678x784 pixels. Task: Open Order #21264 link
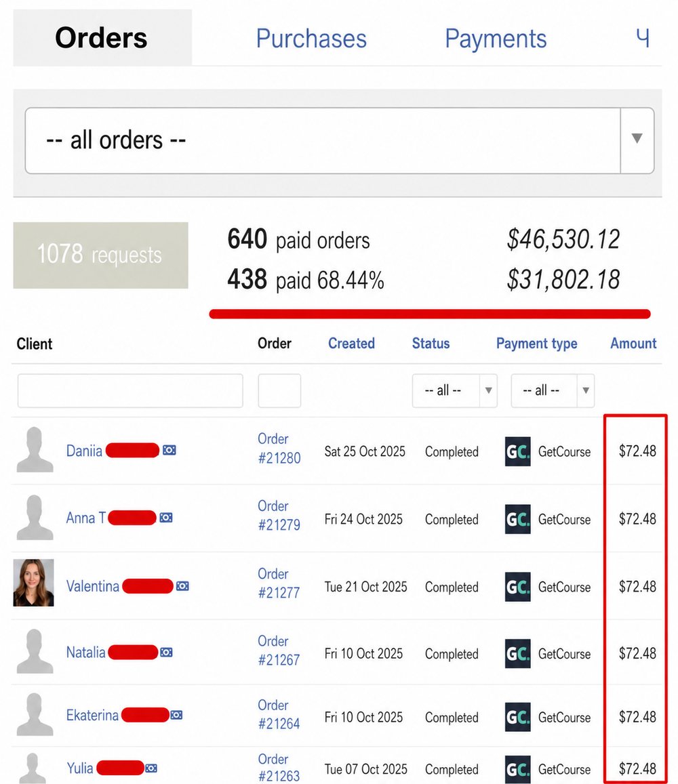279,714
